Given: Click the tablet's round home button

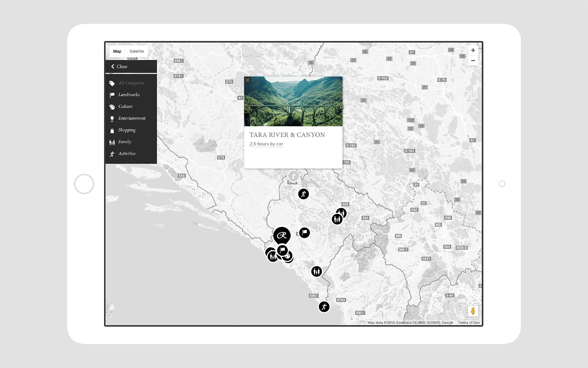Looking at the screenshot, I should tap(84, 184).
